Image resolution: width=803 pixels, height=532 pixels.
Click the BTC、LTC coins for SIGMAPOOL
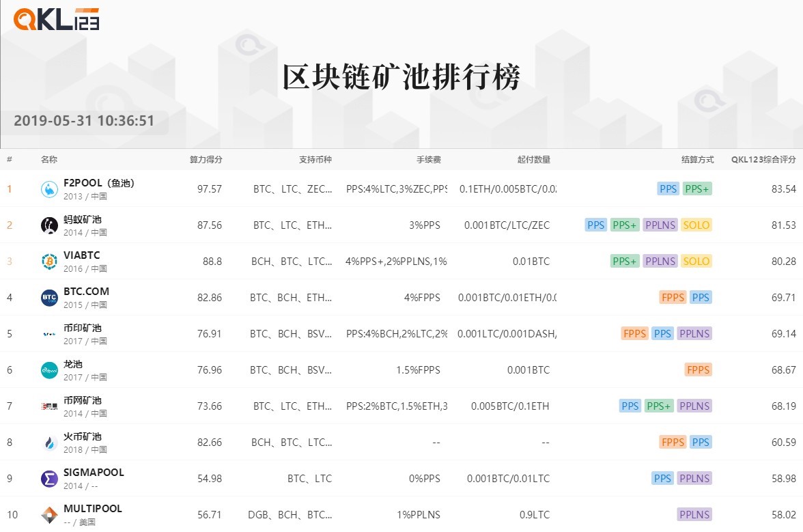click(x=310, y=479)
